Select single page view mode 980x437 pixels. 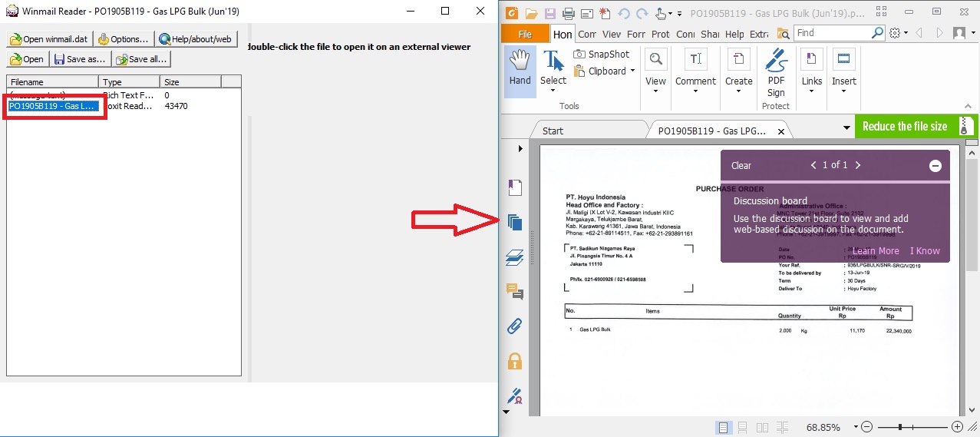coord(723,427)
